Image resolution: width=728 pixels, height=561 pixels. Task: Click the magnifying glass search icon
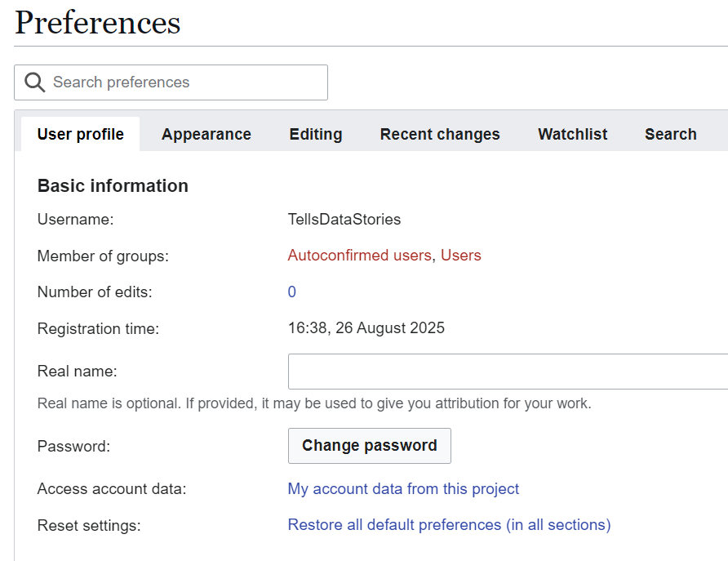(x=34, y=82)
